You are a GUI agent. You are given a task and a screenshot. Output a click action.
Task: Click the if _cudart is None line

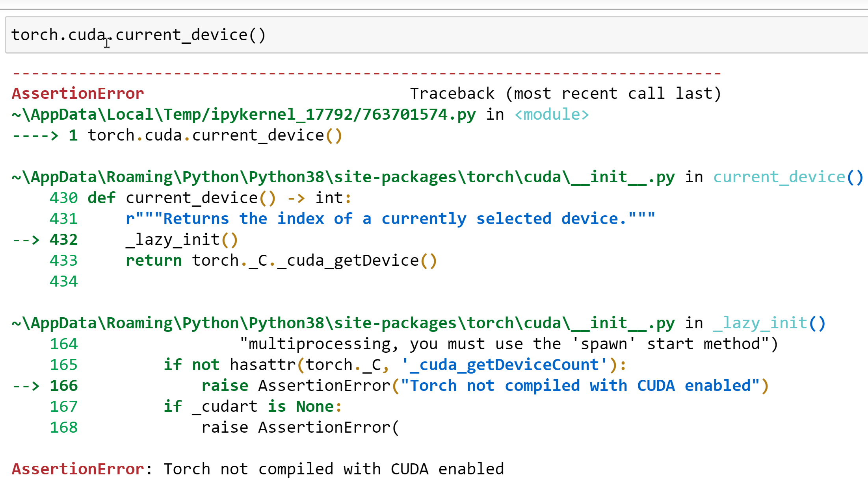tap(252, 406)
